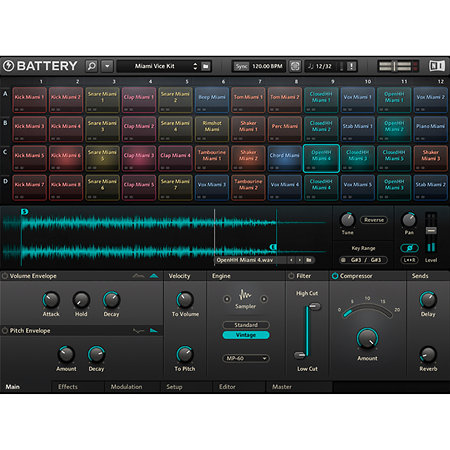Screen dimensions: 450x450
Task: Click the Key Range G#3 / G#3 field
Action: point(366,260)
